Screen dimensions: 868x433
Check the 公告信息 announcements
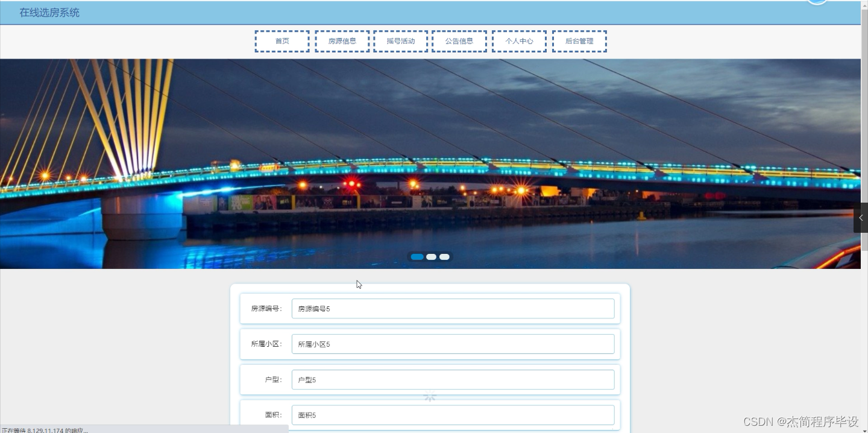pos(459,40)
